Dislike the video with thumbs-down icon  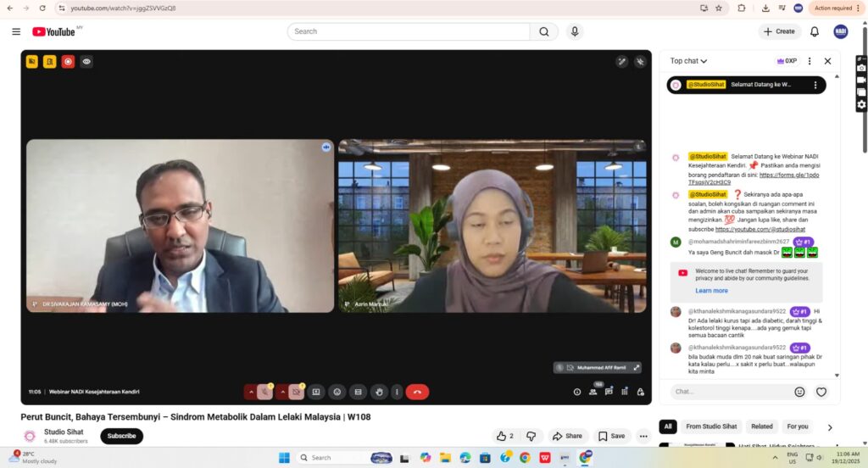click(x=531, y=436)
